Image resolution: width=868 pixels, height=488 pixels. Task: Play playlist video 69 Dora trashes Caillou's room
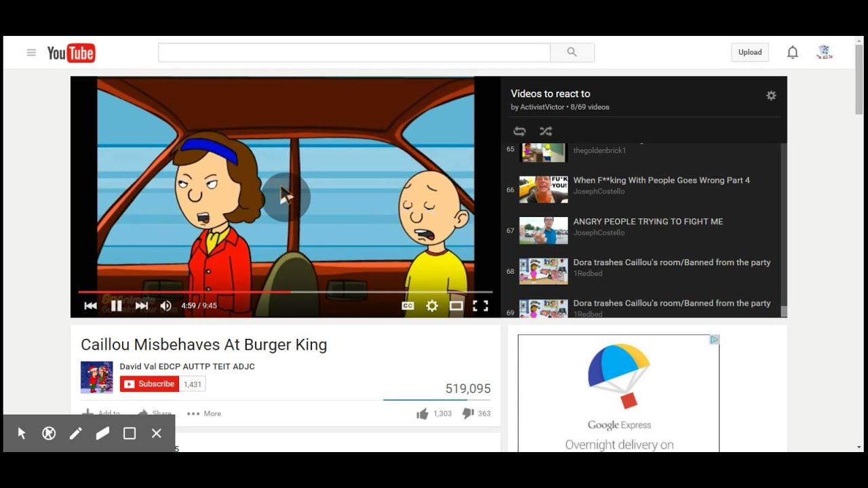click(672, 303)
